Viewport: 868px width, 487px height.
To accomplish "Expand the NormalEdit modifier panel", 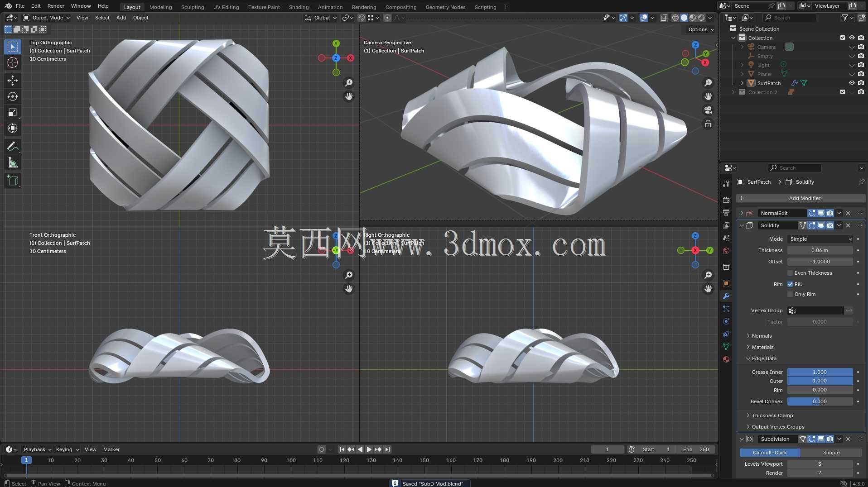I will pos(742,213).
